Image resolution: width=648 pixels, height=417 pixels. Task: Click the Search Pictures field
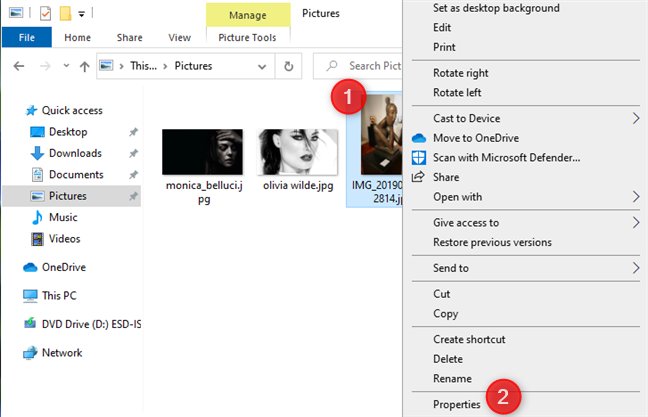pos(358,66)
